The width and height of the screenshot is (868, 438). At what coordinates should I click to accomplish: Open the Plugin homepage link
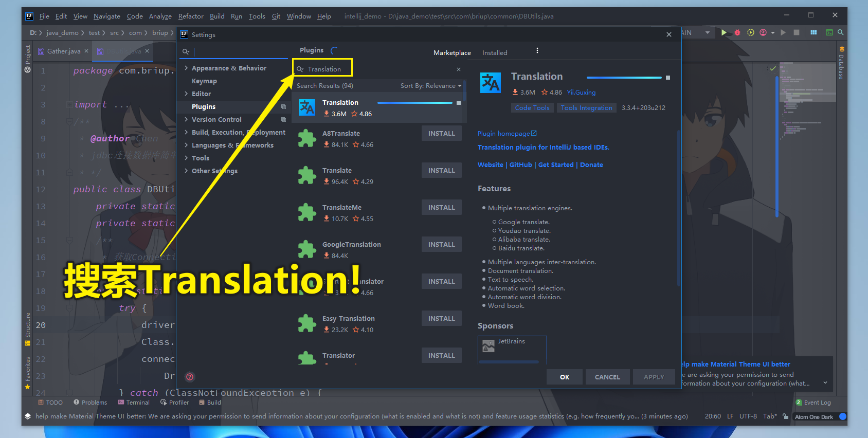(507, 134)
